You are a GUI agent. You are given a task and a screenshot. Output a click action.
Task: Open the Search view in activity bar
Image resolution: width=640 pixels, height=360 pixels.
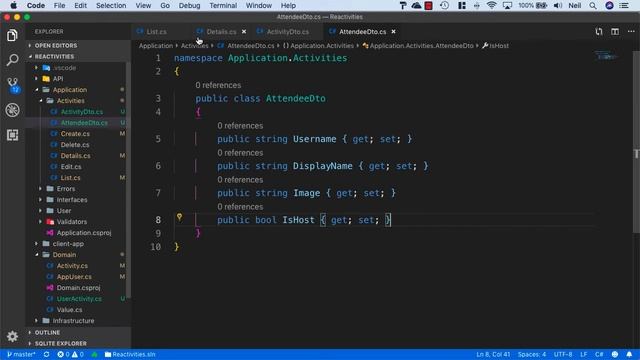tap(12, 60)
